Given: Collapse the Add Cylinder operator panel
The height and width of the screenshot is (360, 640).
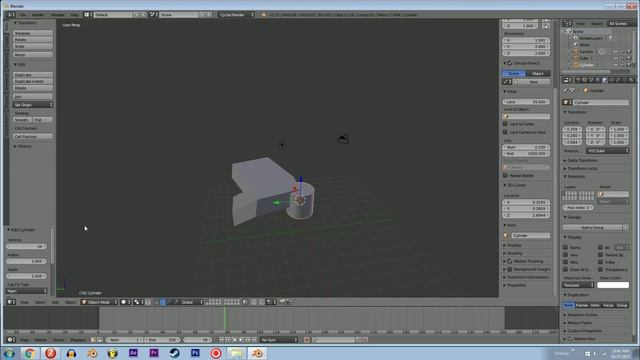Looking at the screenshot, I should pyautogui.click(x=21, y=230).
